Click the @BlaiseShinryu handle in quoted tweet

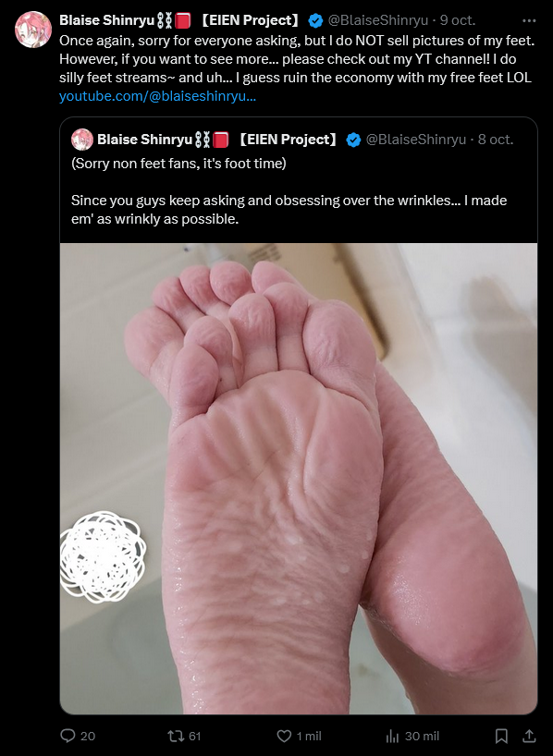416,140
